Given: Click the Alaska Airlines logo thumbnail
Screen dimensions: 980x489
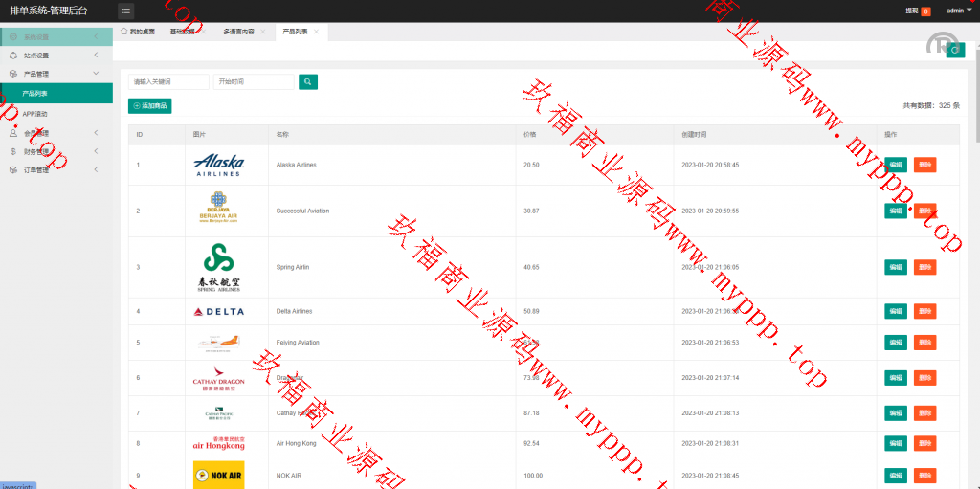Looking at the screenshot, I should coord(218,165).
